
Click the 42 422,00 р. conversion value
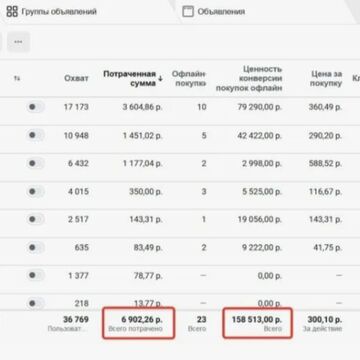click(x=259, y=136)
